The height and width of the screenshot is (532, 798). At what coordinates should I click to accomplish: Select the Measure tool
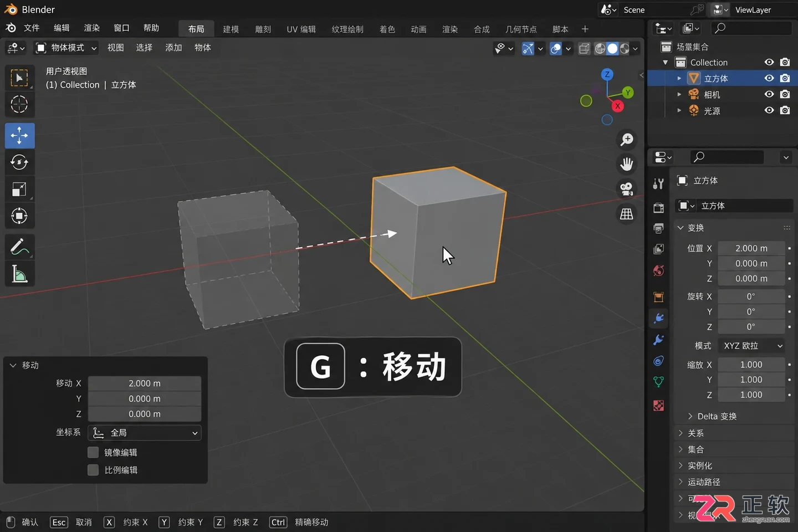coord(19,274)
